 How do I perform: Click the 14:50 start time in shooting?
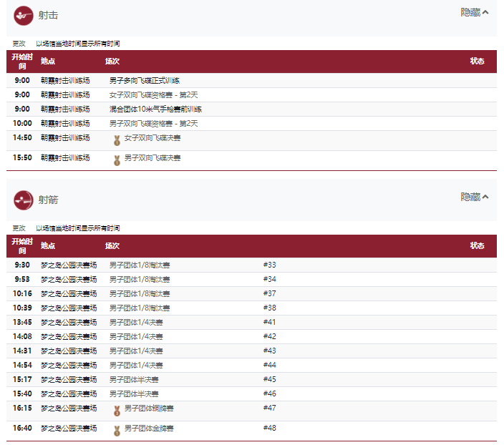tap(22, 138)
